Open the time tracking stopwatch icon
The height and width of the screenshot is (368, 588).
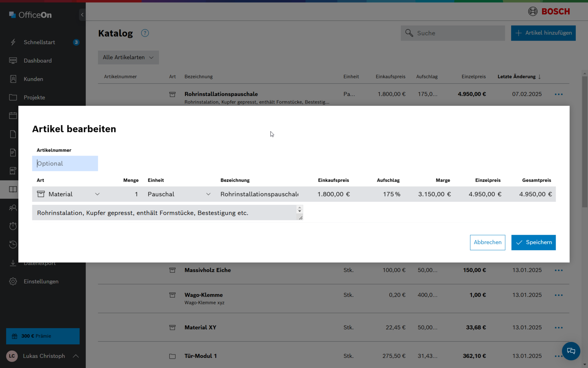13,226
